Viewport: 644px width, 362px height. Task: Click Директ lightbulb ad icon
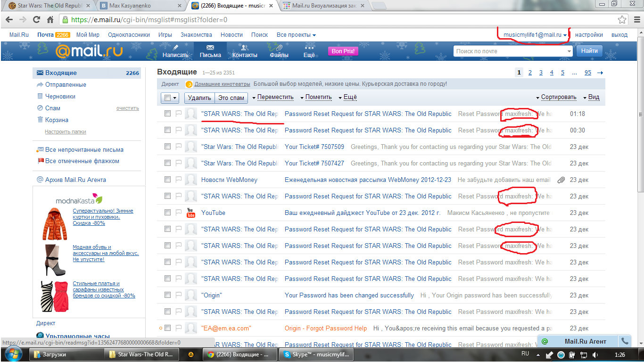[189, 84]
